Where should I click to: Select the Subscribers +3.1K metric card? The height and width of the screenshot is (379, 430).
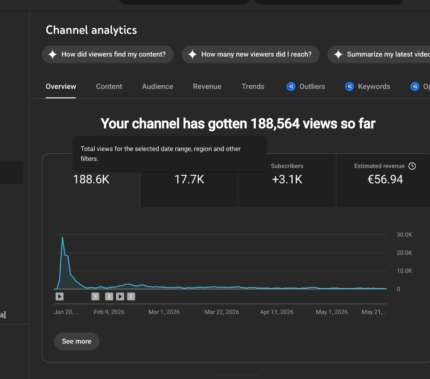click(x=287, y=180)
